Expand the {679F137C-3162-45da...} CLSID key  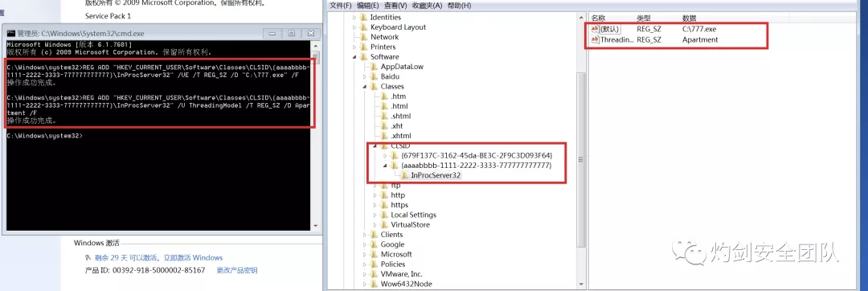(x=385, y=155)
